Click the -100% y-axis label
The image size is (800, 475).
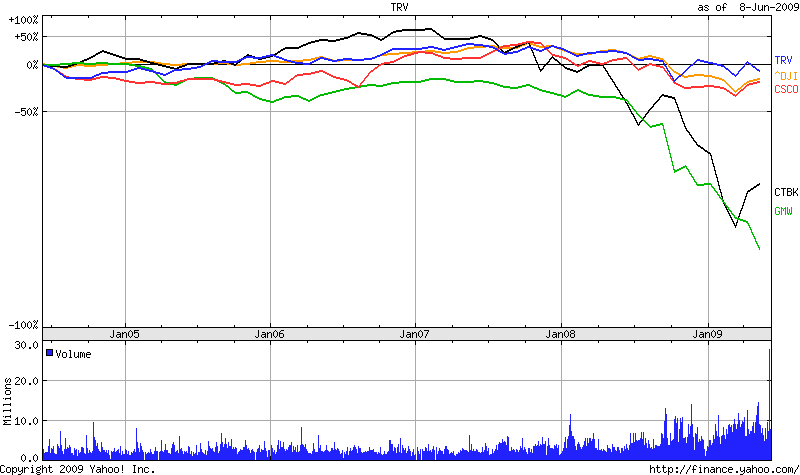click(23, 325)
